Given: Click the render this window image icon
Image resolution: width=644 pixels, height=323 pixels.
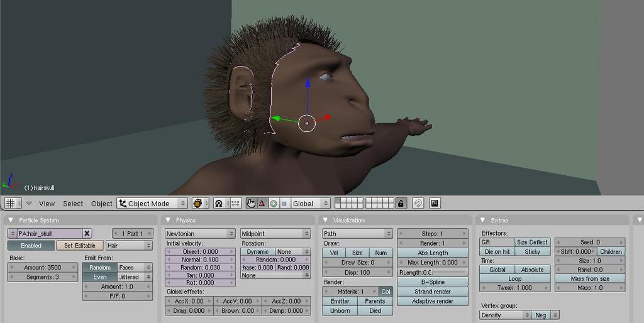Looking at the screenshot, I should click(435, 203).
